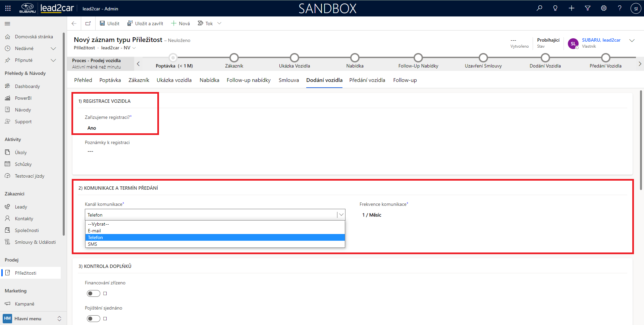
Task: Toggle the Financování zřízeno switch
Action: coord(94,293)
